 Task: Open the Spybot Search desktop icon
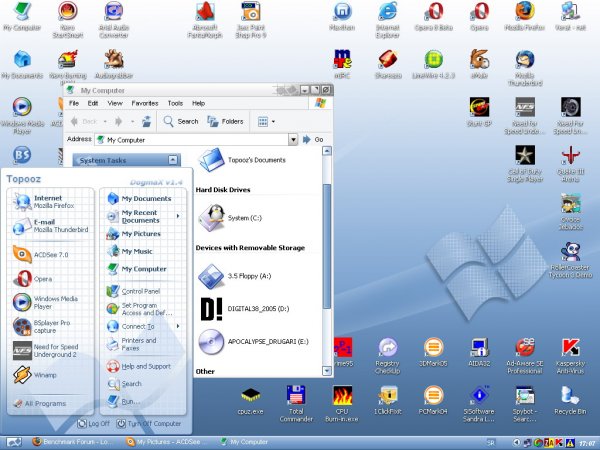(x=525, y=404)
